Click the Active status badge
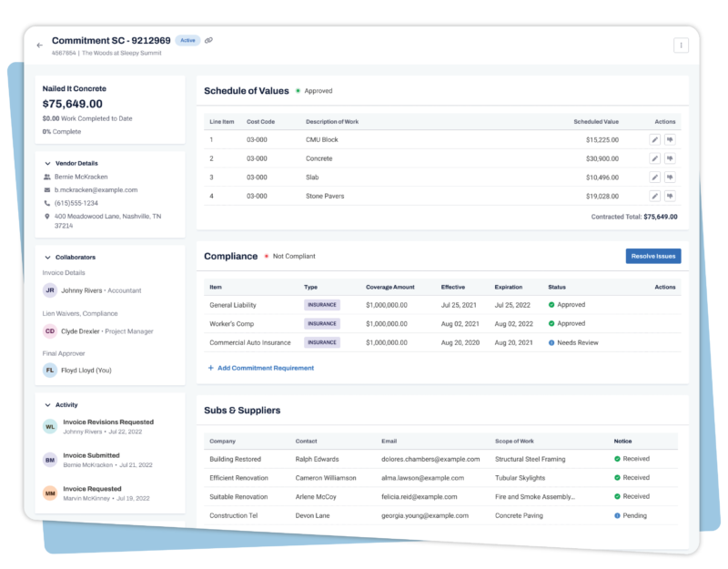Image resolution: width=728 pixels, height=569 pixels. (190, 41)
